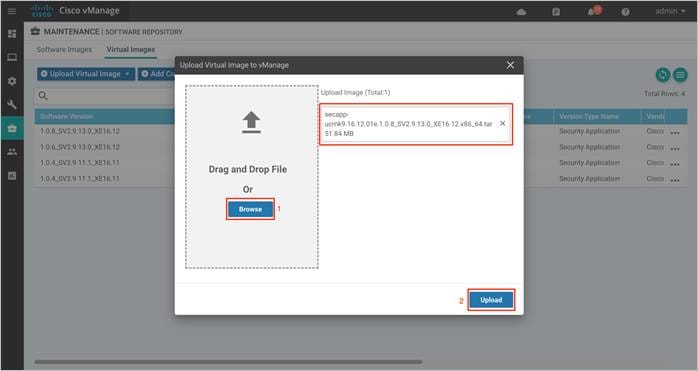The height and width of the screenshot is (371, 698).
Task: Click the search magnifier icon
Action: pos(43,95)
